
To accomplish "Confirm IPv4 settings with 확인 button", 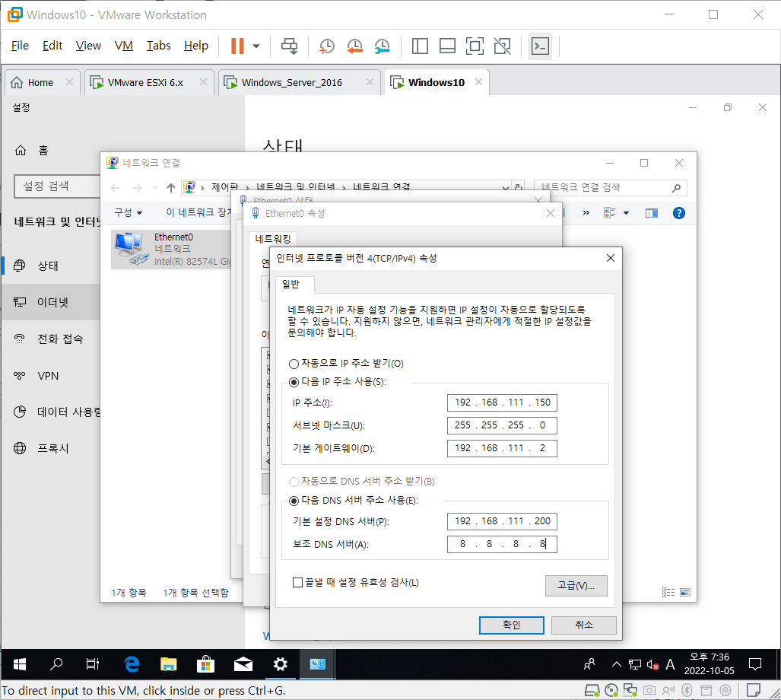I will (x=512, y=625).
